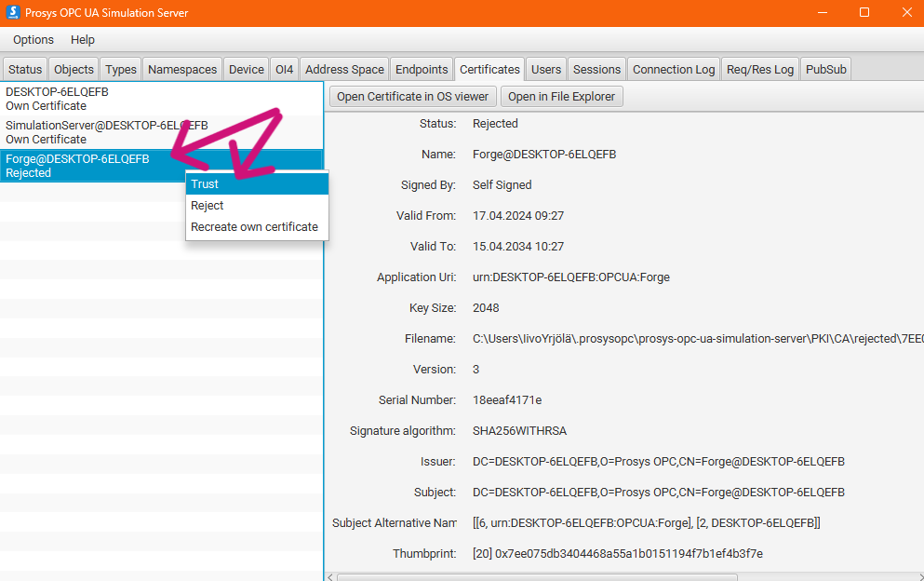The image size is (924, 581).
Task: Click Open Certificate in OS viewer button
Action: point(412,97)
